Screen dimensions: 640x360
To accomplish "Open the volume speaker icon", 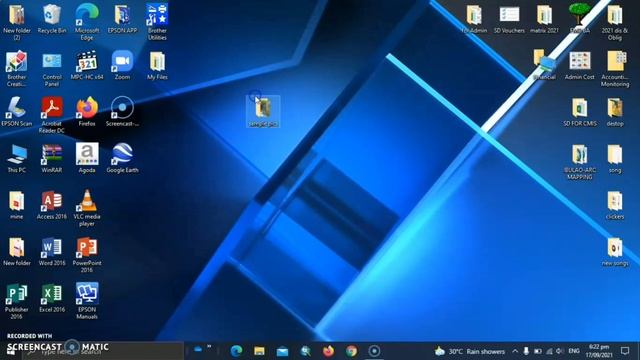I will [560, 351].
